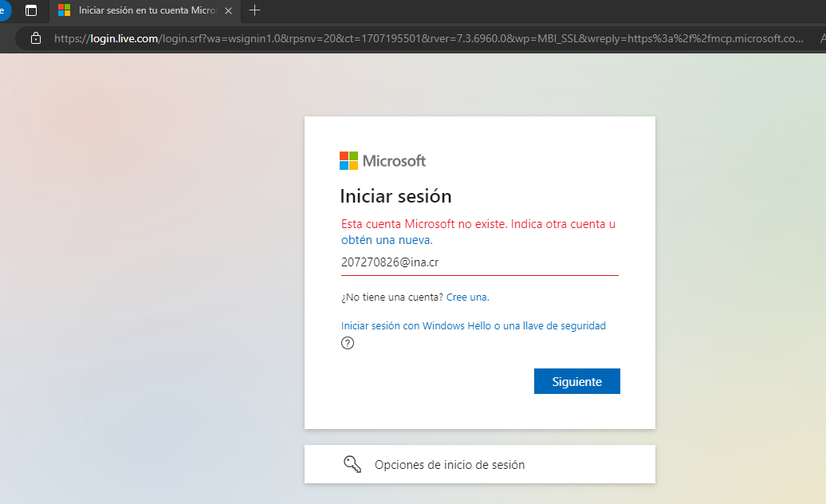Open site information via the lock icon

click(35, 37)
